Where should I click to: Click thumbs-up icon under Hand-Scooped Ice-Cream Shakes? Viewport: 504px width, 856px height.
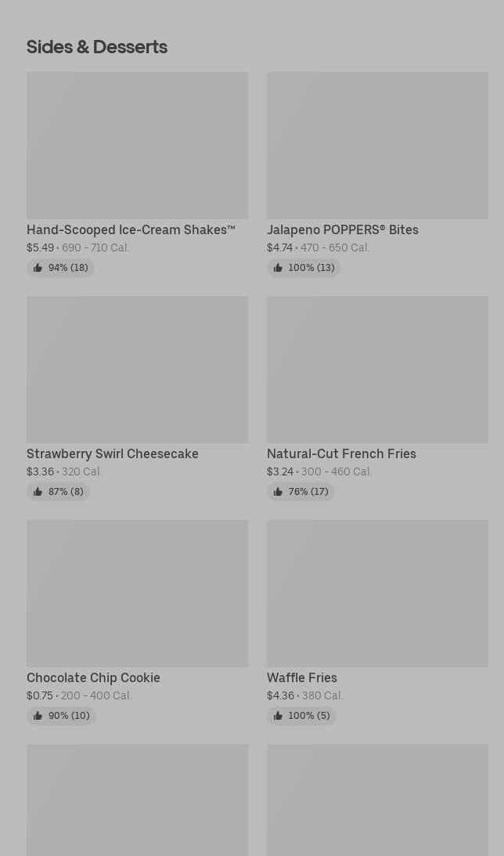[x=38, y=268]
